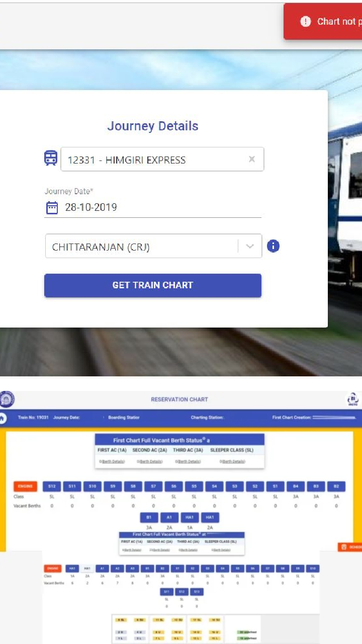Image resolution: width=362 pixels, height=644 pixels.
Task: Open Berth Details link under FIRST AC (1A)
Action: tap(112, 461)
